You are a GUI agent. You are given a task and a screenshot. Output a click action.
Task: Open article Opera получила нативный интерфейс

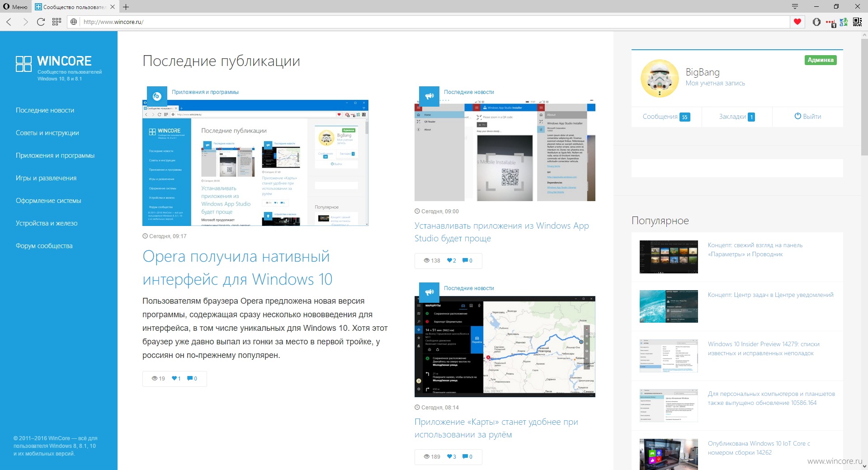(x=237, y=268)
